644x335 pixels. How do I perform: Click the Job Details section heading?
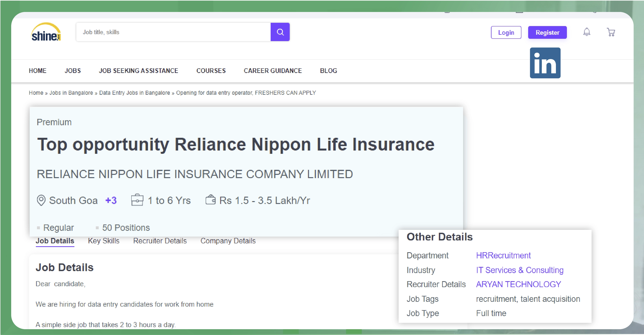point(65,267)
